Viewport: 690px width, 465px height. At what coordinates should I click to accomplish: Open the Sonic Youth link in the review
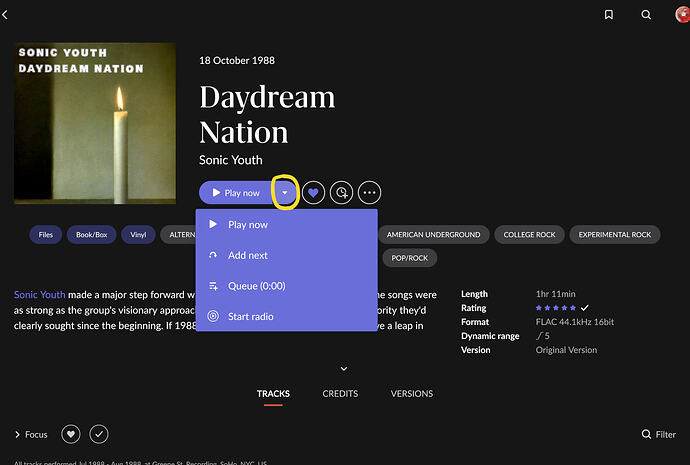point(40,294)
